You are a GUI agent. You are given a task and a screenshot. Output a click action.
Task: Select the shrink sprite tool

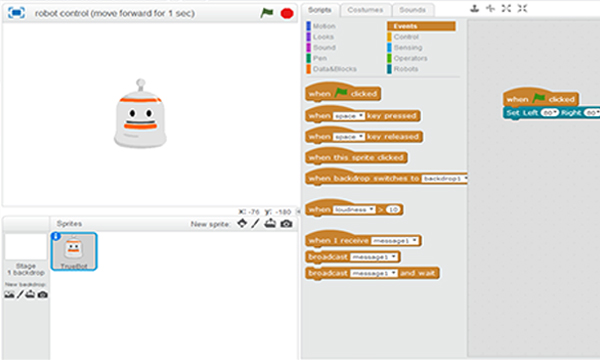(x=522, y=8)
